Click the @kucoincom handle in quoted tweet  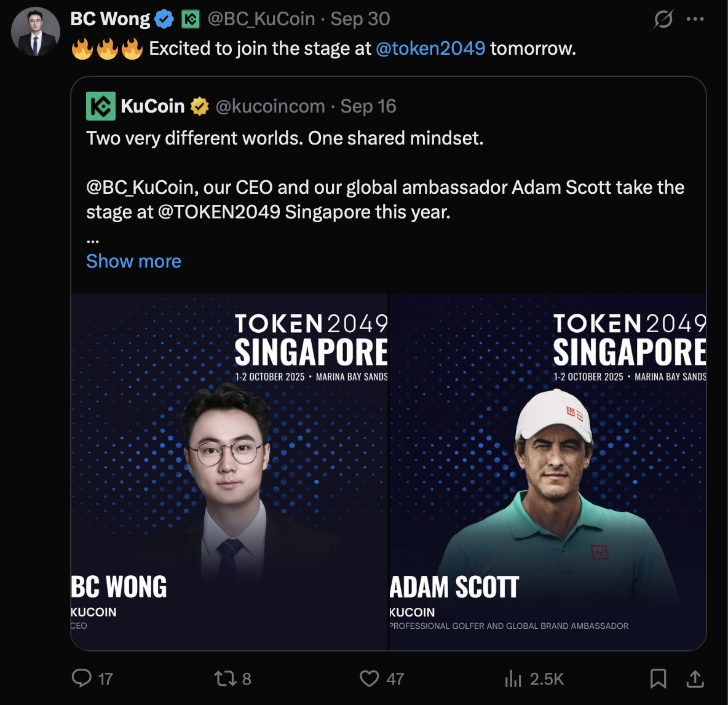click(x=270, y=106)
